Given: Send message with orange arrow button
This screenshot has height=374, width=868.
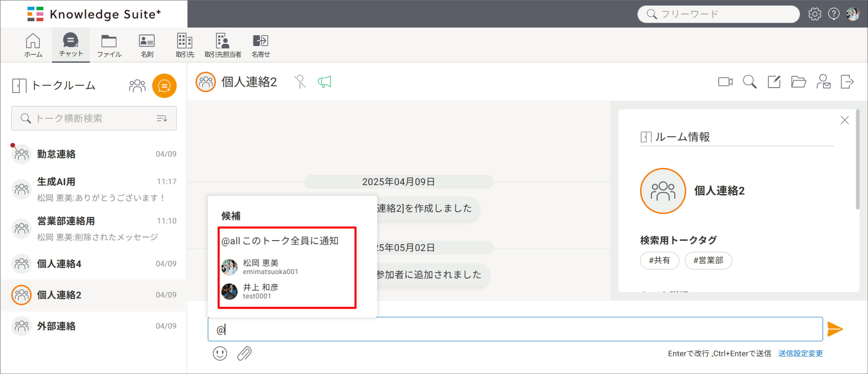Looking at the screenshot, I should click(835, 329).
